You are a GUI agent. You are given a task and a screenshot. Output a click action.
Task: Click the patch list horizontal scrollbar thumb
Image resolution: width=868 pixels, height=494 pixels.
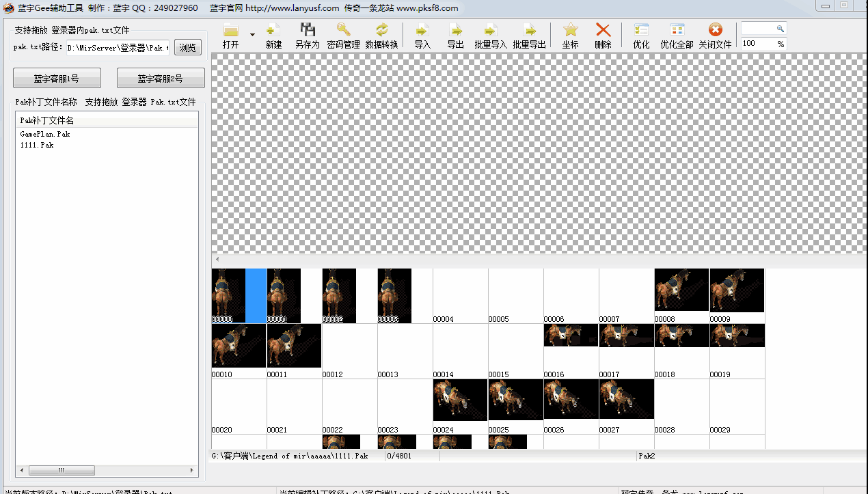tap(62, 470)
